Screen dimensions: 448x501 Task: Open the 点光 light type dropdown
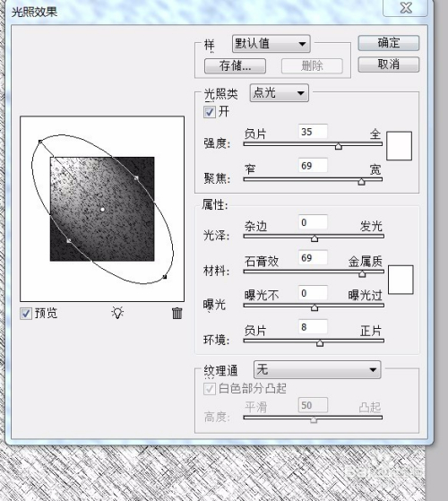pyautogui.click(x=279, y=93)
